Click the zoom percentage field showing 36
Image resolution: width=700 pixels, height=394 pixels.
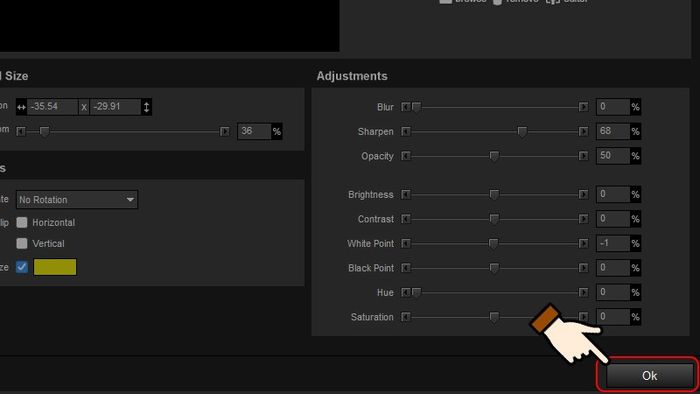[254, 132]
